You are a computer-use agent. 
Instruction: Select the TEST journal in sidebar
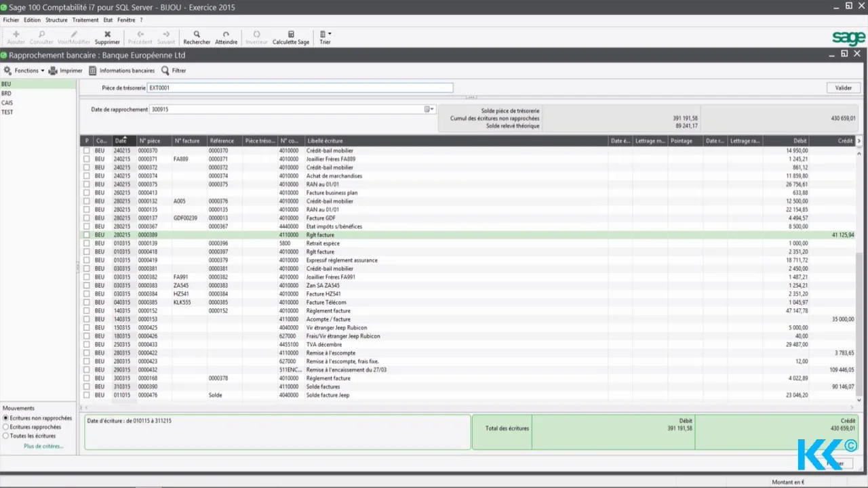38,112
